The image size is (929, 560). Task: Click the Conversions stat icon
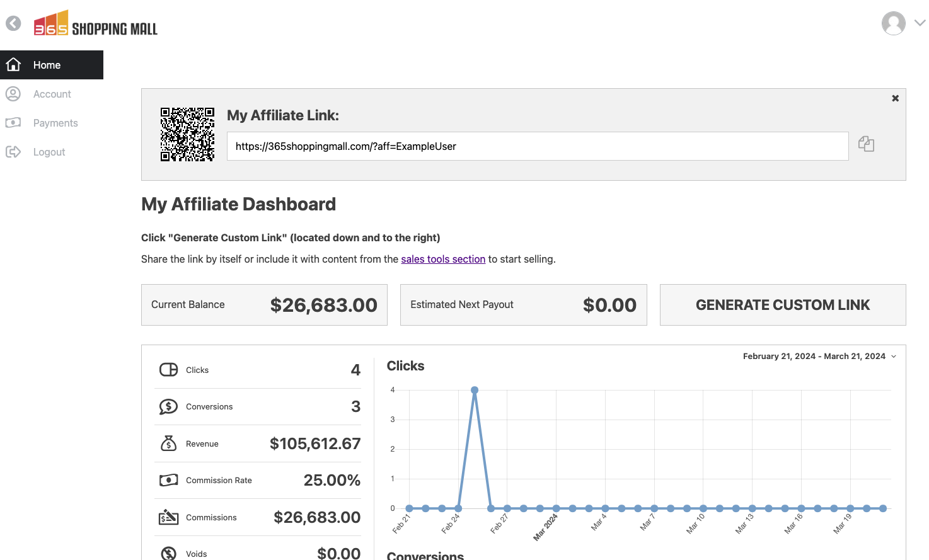click(x=168, y=407)
